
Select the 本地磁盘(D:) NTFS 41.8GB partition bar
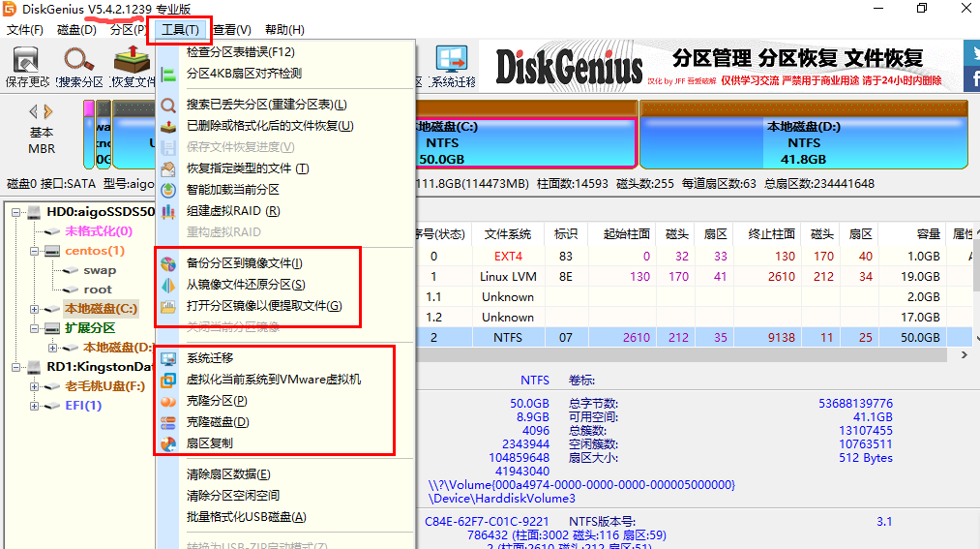point(804,136)
